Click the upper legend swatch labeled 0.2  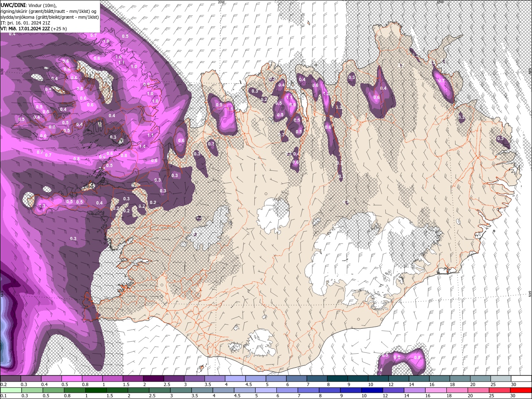pos(10,379)
